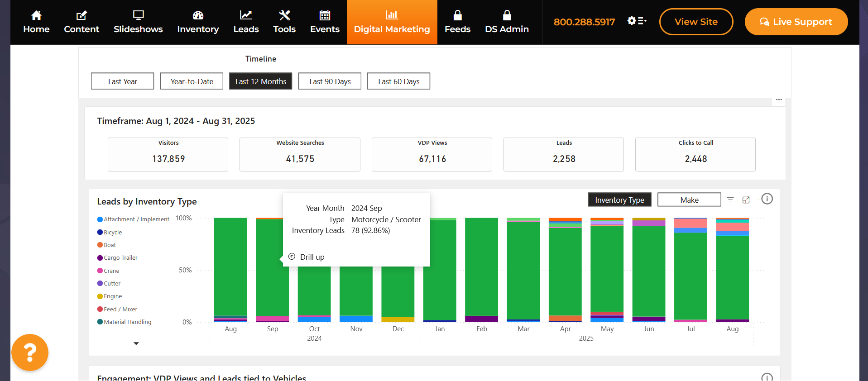Select the Last 60 Days filter

tap(399, 81)
